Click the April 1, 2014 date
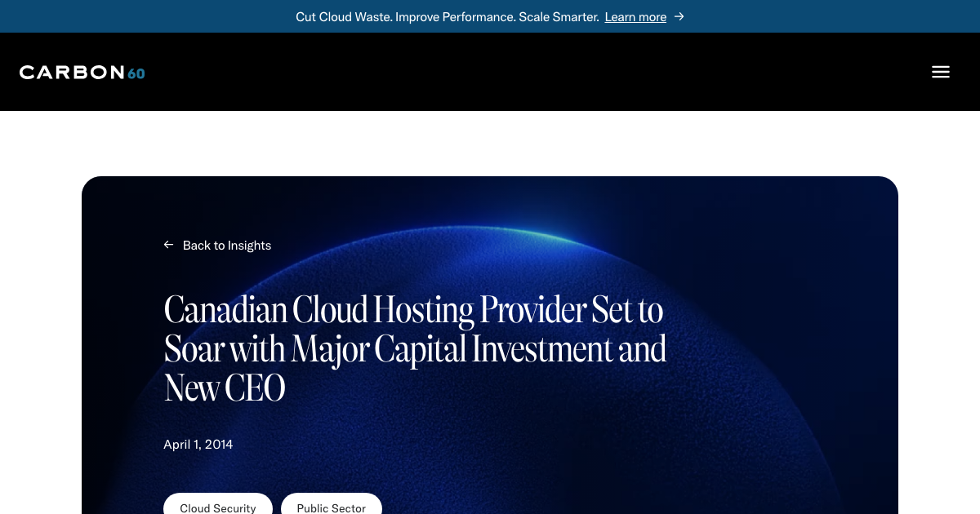 pos(198,445)
